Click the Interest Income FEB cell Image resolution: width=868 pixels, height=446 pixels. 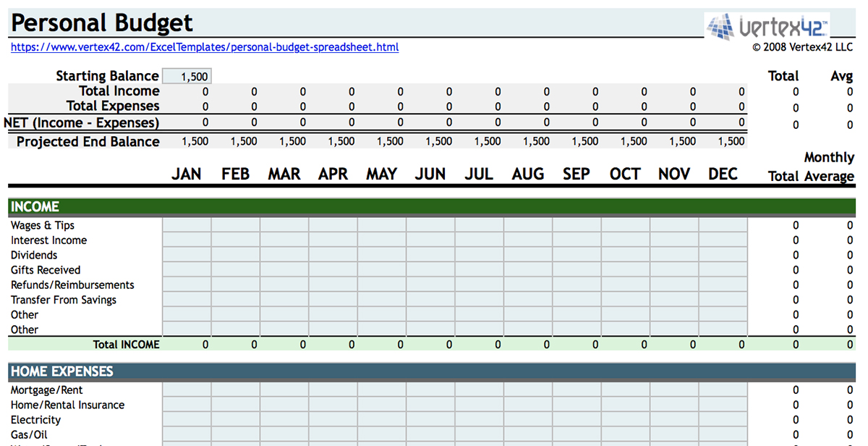click(x=235, y=240)
